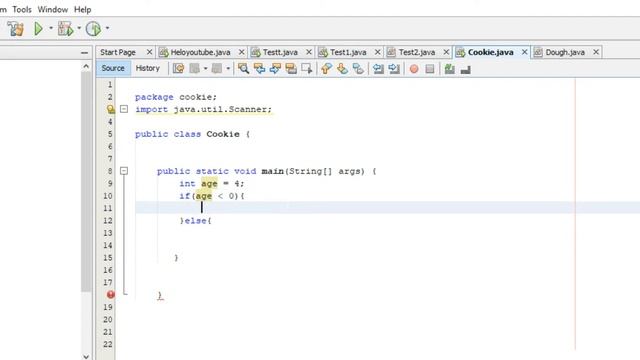This screenshot has width=640, height=360.
Task: Close the Testt.java tab
Action: tap(309, 52)
